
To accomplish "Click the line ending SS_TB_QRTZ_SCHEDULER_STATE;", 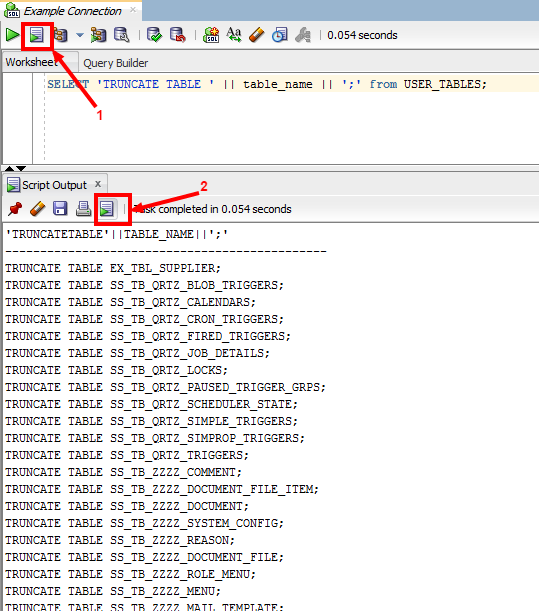I will (x=151, y=404).
